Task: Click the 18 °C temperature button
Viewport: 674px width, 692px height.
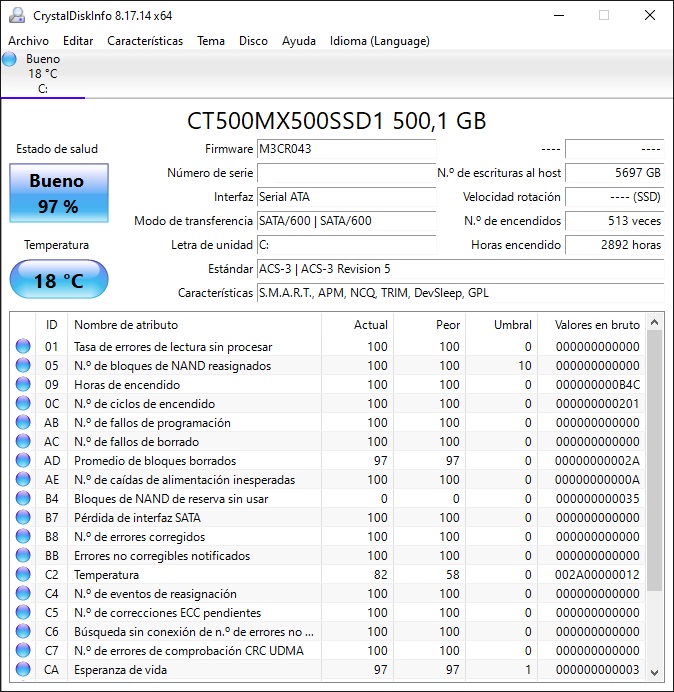Action: click(59, 280)
